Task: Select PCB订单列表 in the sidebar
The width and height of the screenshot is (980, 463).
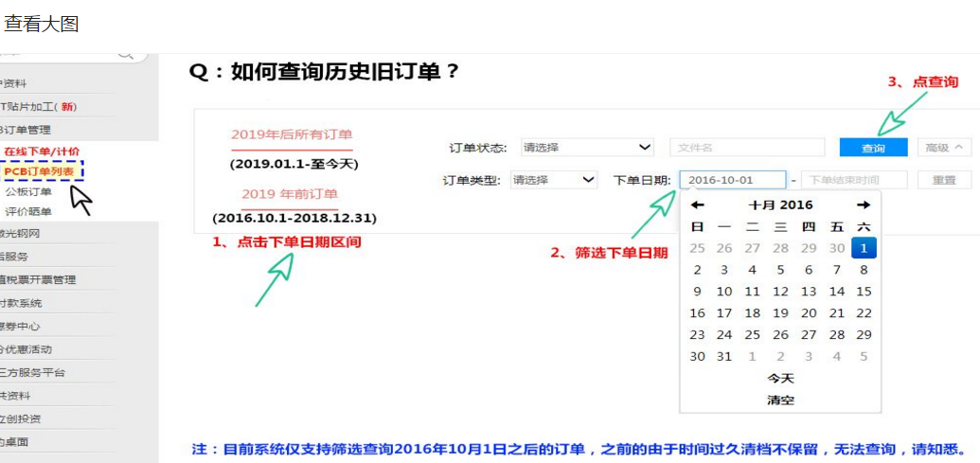Action: [x=42, y=171]
